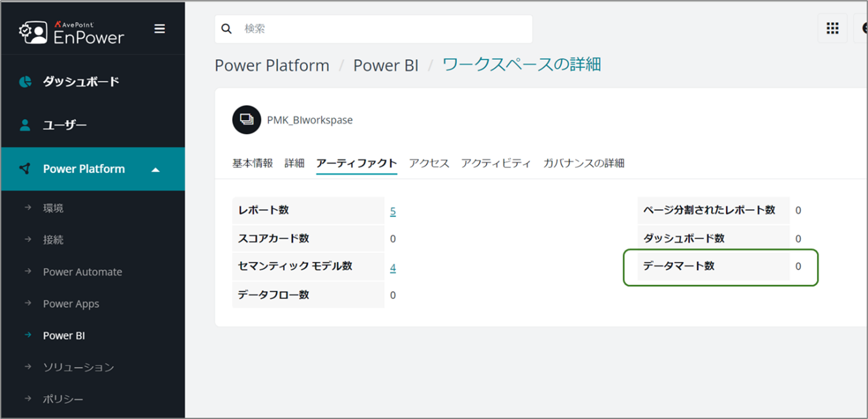
Task: Click the レポート数 value link 5
Action: (x=393, y=211)
